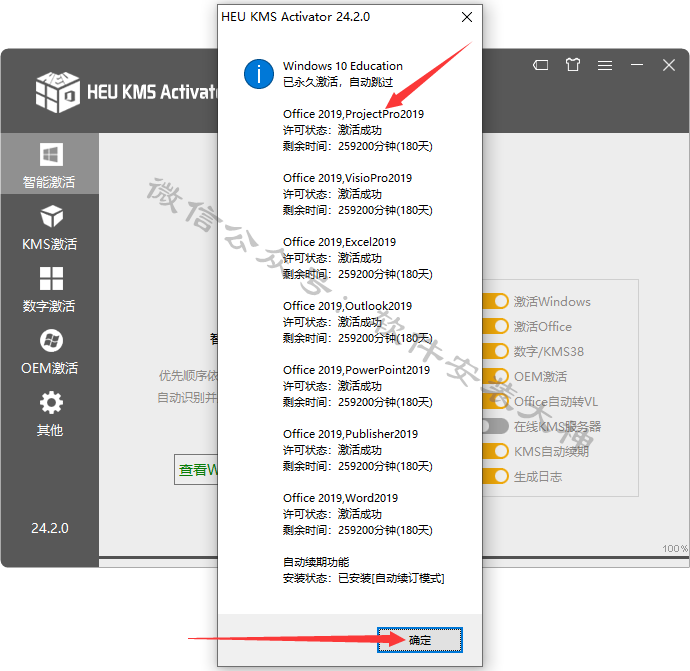Open the 智能激活 sidebar tab
690x671 pixels.
50,165
